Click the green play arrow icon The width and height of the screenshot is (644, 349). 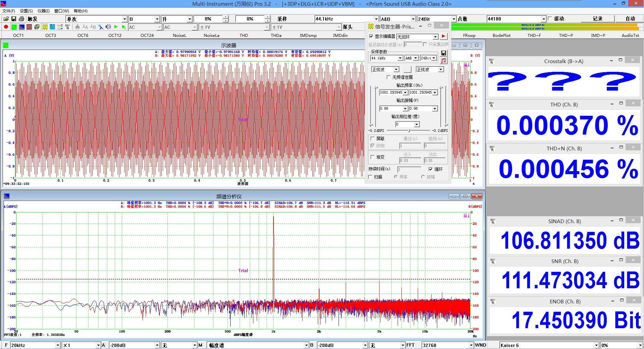(x=116, y=27)
